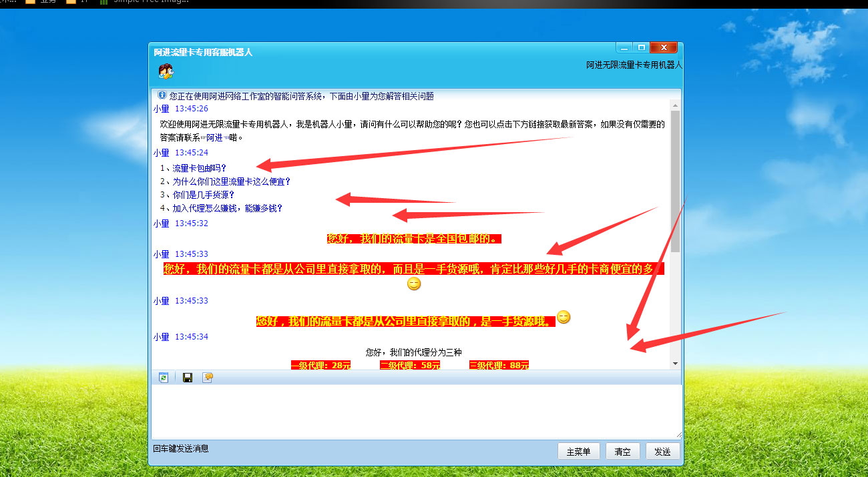Click the smiley emoji beside 一手货源哦 message
This screenshot has width=868, height=477.
coord(563,318)
